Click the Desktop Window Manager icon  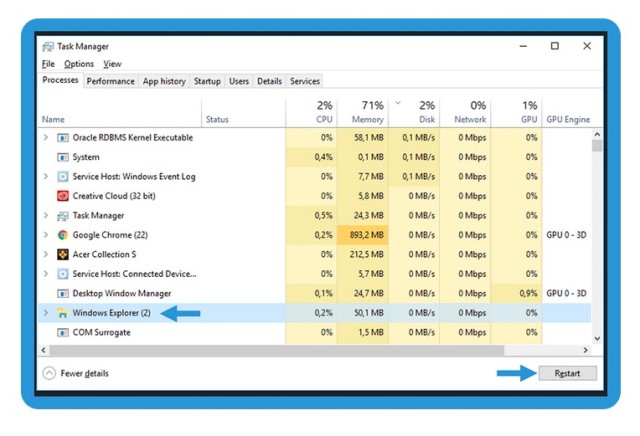coord(62,294)
